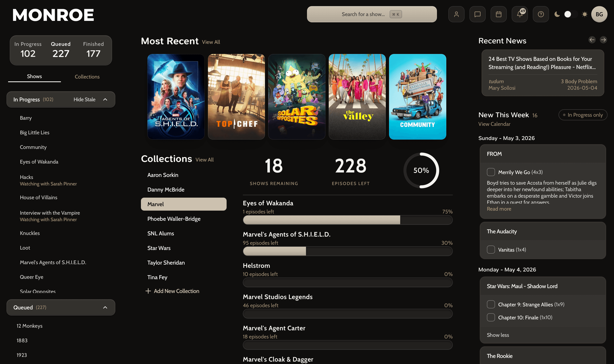Open notifications bell with 49 badge
The width and height of the screenshot is (614, 364).
coord(520,14)
